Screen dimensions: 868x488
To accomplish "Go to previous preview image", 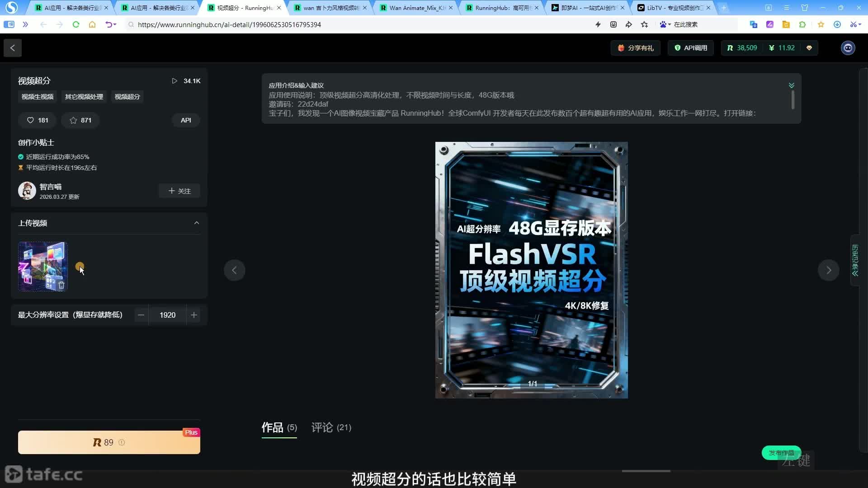I will tap(234, 270).
